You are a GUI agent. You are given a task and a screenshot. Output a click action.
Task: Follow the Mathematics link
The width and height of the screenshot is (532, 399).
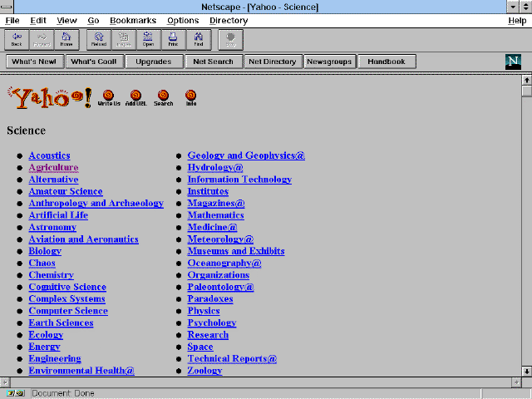coord(216,215)
